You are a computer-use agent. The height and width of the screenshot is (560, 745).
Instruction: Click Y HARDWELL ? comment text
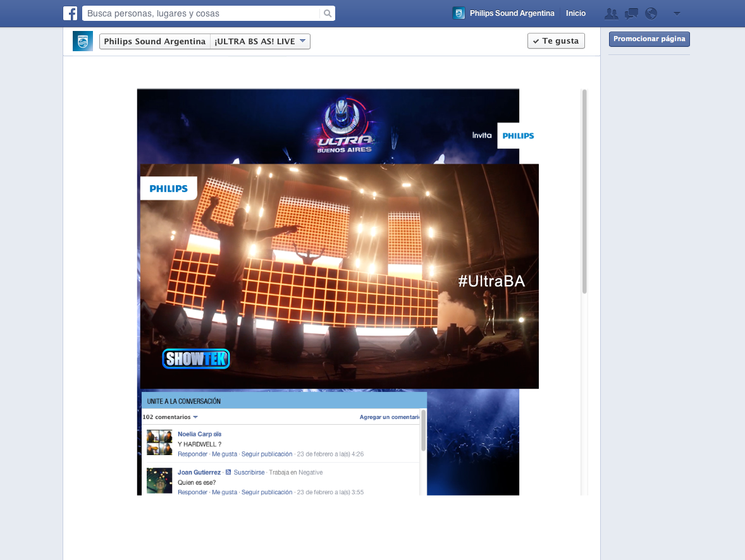tap(200, 444)
